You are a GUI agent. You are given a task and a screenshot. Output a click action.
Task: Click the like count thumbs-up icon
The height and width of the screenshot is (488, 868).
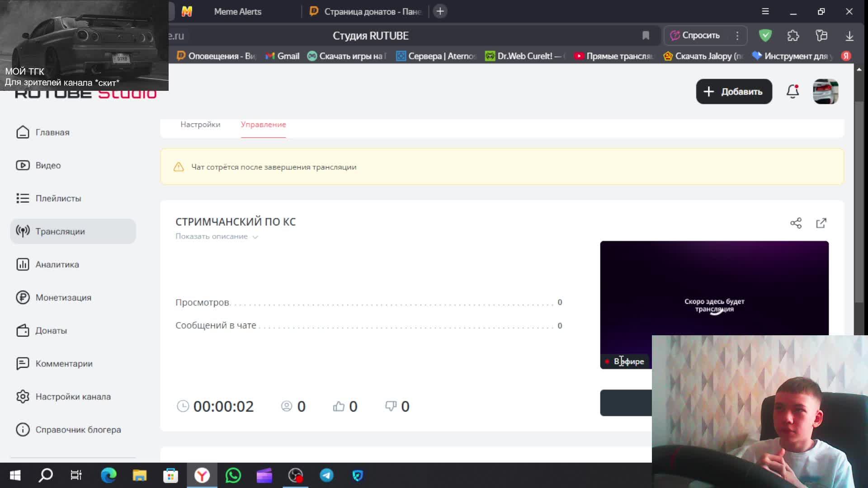tap(339, 406)
